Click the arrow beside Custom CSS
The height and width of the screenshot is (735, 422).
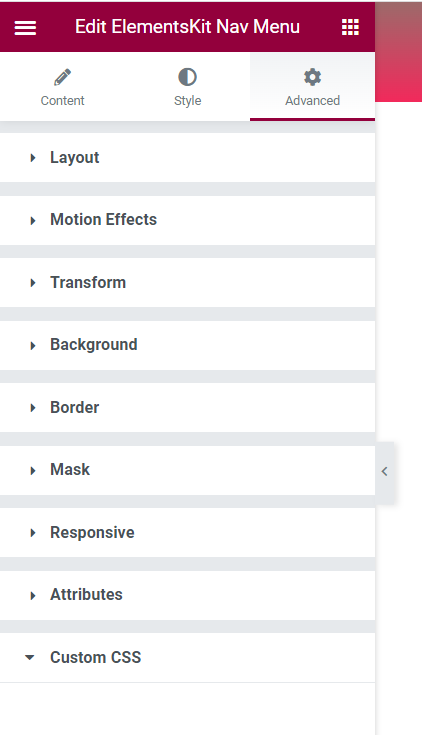pyautogui.click(x=30, y=658)
